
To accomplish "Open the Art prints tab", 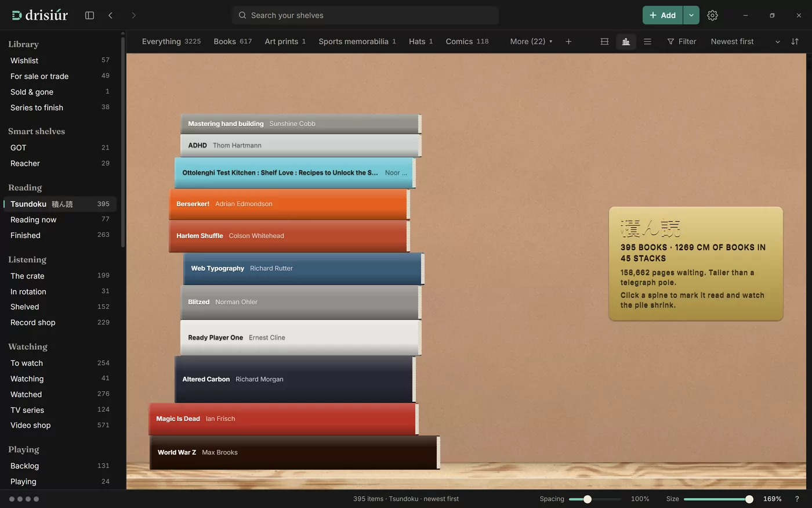I will [285, 42].
